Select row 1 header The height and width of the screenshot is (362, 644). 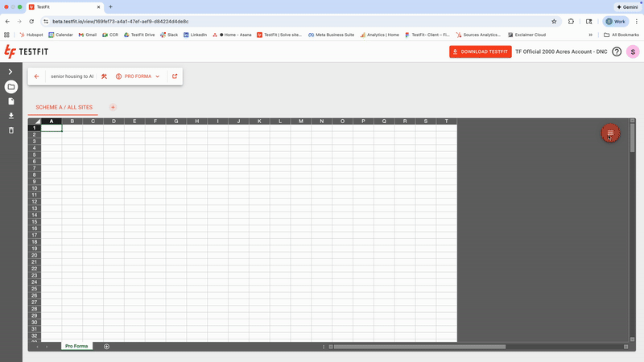pyautogui.click(x=35, y=128)
